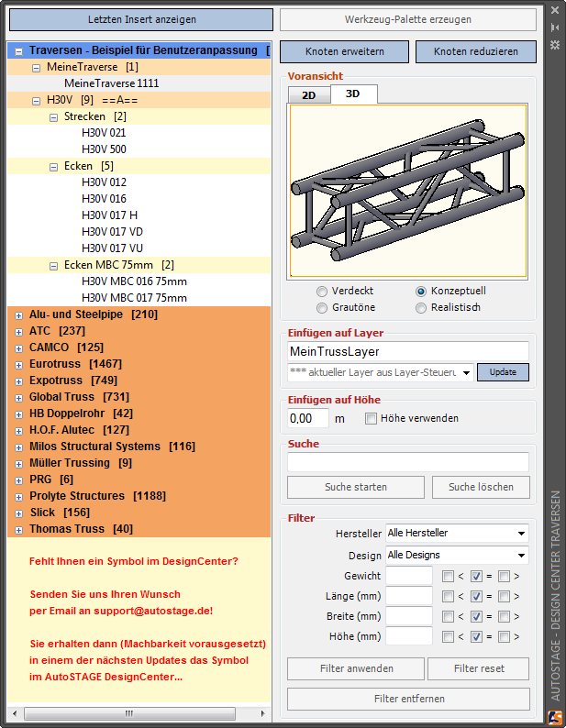Close the DesignCenter palette

pos(554,11)
